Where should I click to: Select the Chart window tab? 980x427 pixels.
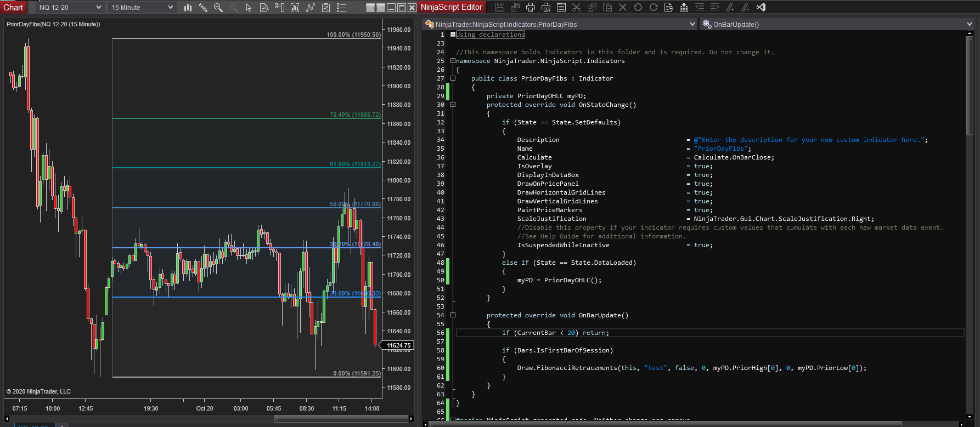[13, 7]
